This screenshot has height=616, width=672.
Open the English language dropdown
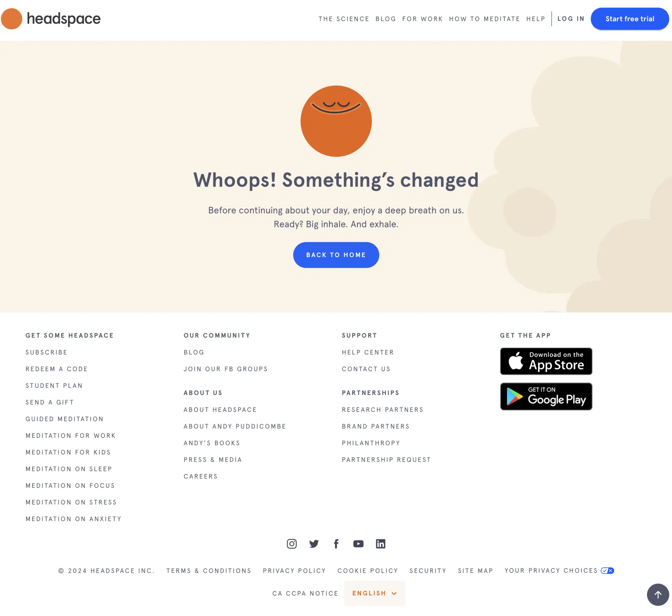point(373,593)
